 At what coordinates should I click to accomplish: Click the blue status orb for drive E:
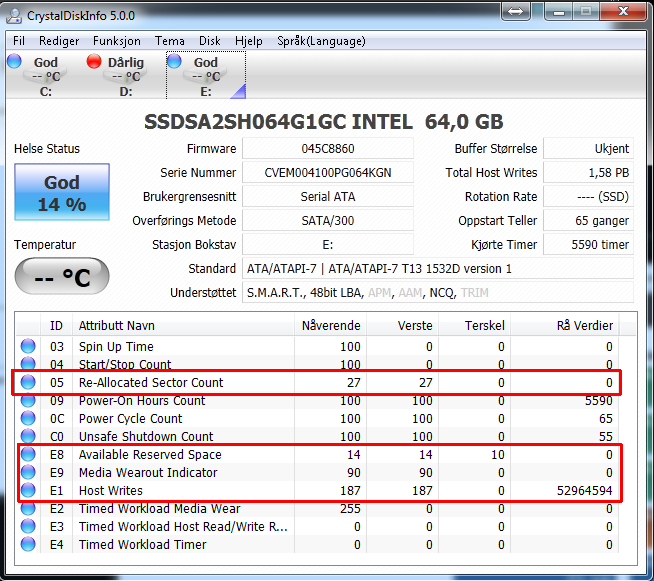coord(174,61)
